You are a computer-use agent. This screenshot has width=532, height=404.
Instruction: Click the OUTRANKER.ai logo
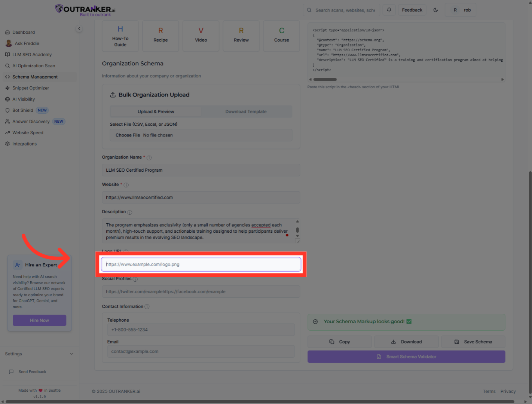click(85, 10)
